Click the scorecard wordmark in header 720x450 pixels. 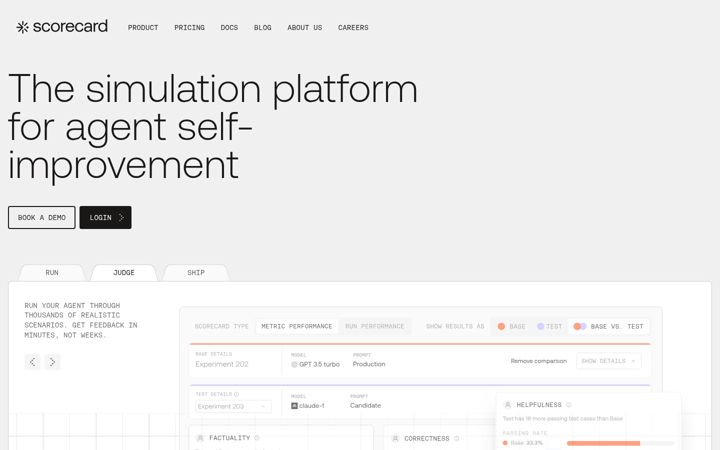click(x=70, y=26)
